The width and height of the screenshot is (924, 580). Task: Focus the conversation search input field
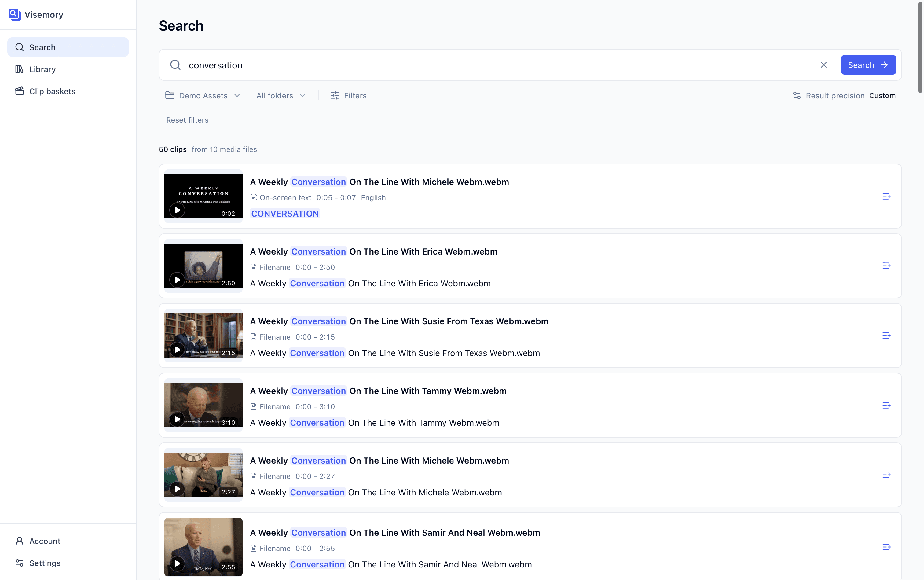tap(499, 65)
